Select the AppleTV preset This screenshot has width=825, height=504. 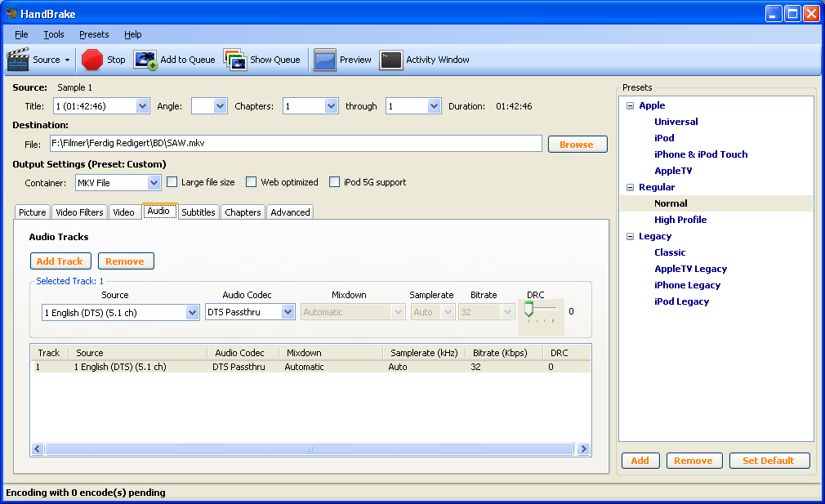tap(673, 171)
